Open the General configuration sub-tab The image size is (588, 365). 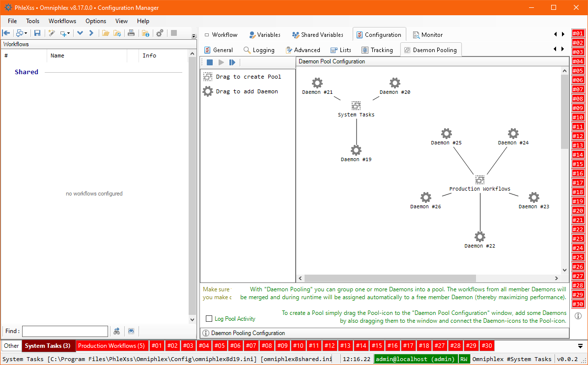click(219, 50)
